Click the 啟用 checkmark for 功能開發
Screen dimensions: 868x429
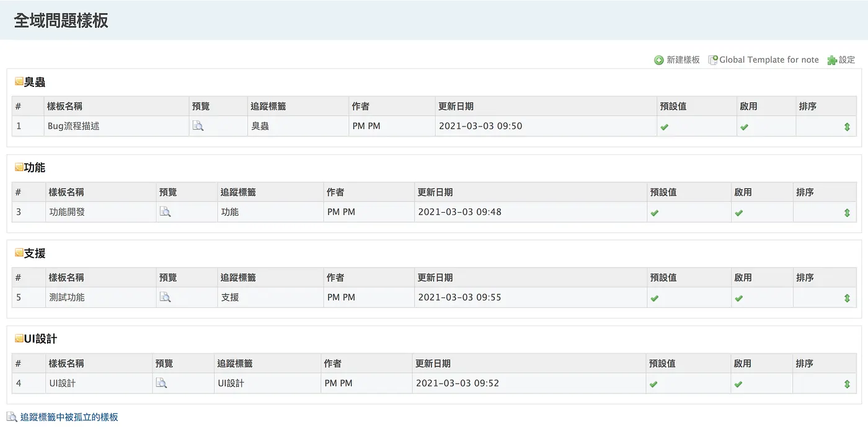click(738, 213)
